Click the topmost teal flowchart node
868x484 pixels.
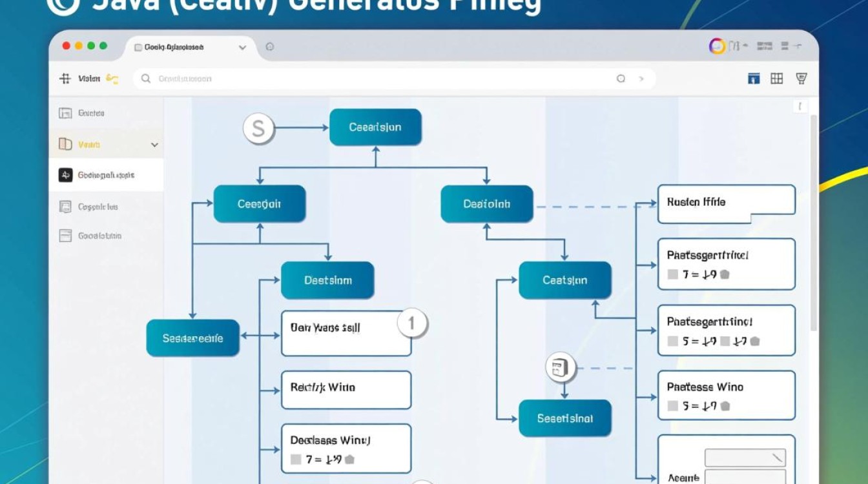pos(375,127)
